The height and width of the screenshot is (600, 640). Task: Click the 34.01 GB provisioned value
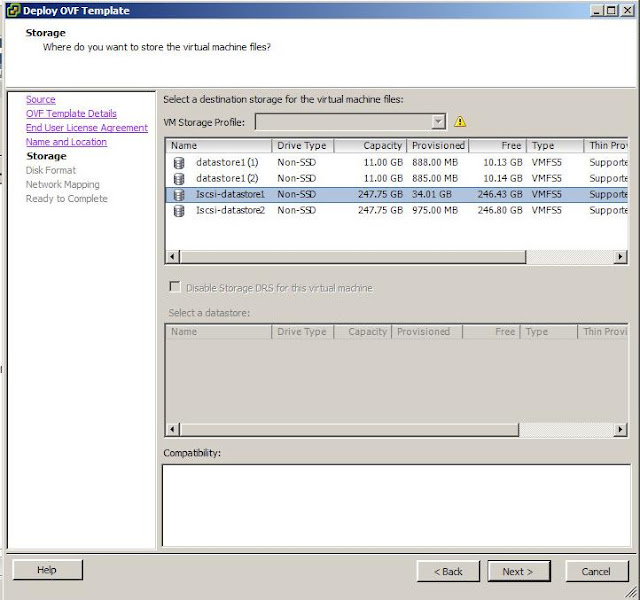coord(431,194)
